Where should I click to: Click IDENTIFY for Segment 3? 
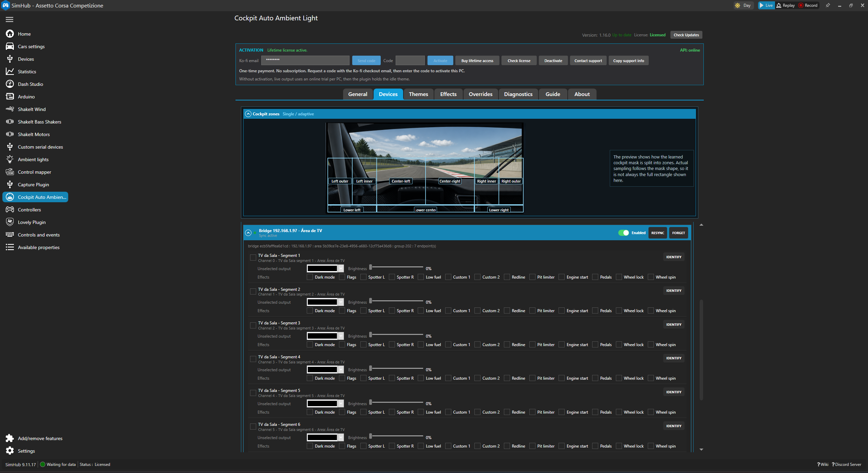click(x=674, y=324)
